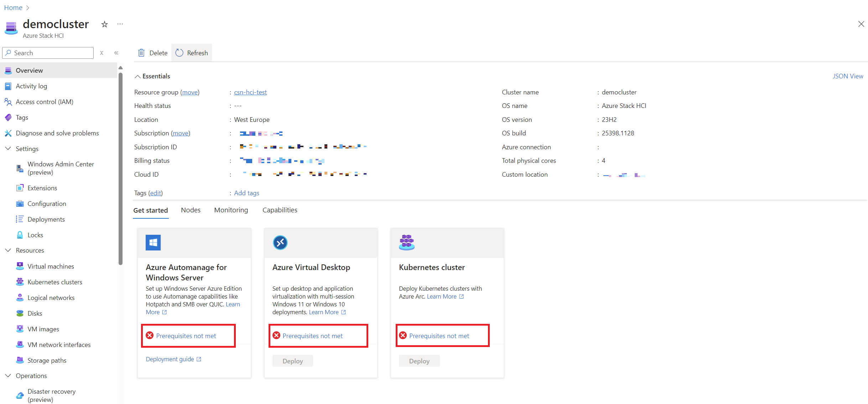Click the Kubernetes cluster card icon
This screenshot has height=404, width=868.
click(x=407, y=243)
